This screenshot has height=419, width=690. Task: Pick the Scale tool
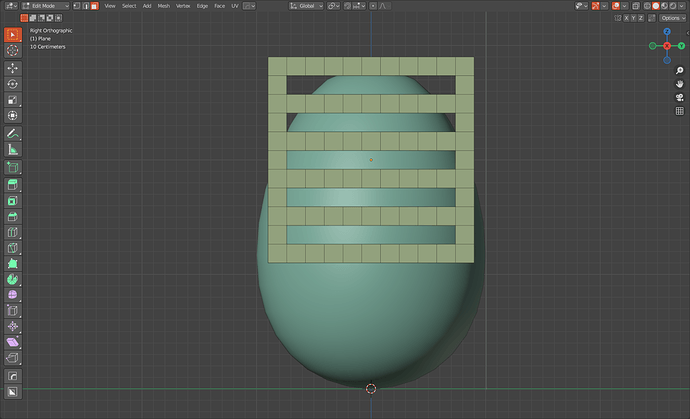click(13, 100)
